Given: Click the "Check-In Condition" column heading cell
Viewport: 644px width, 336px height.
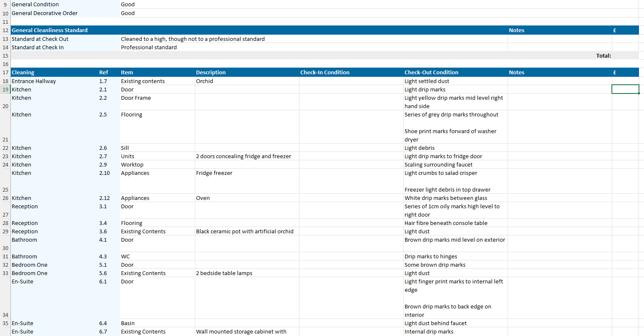Looking at the screenshot, I should (x=325, y=72).
